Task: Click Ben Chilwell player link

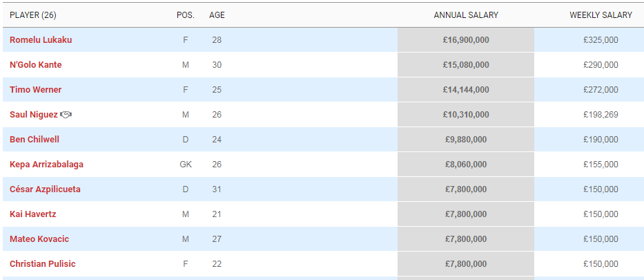Action: point(35,140)
